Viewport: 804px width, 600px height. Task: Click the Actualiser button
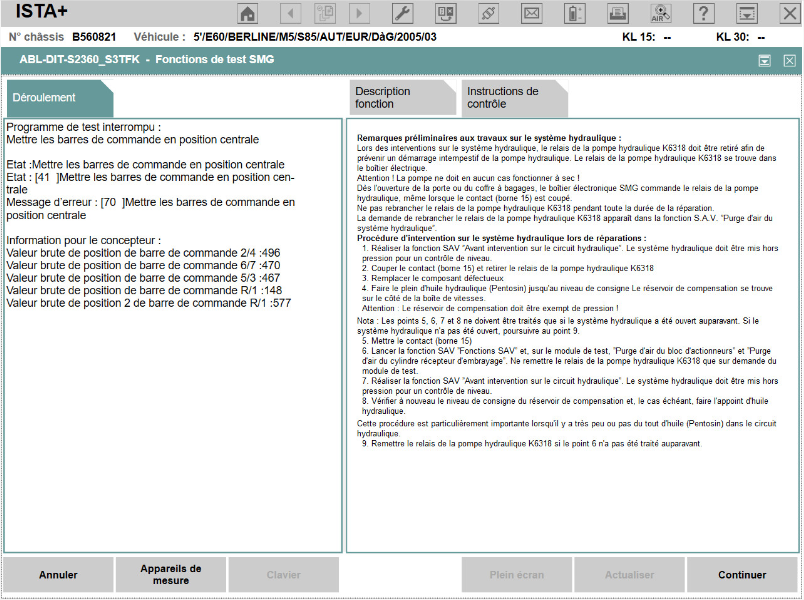click(630, 575)
